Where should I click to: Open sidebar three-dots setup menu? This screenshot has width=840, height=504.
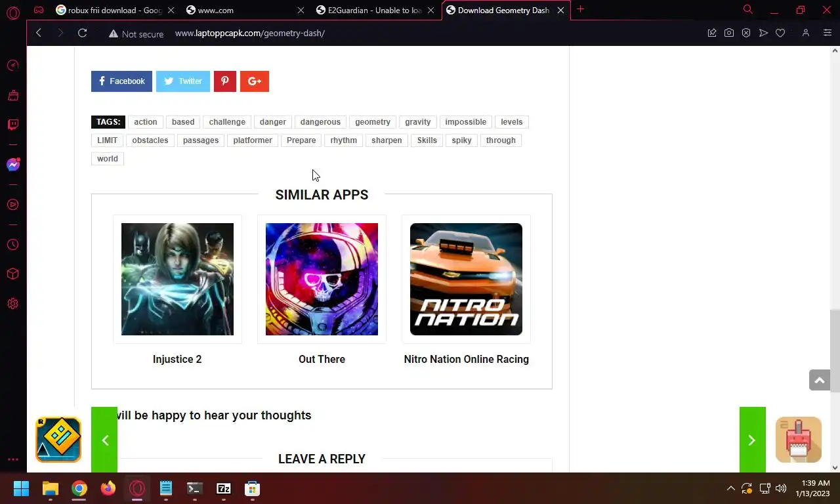[13, 460]
